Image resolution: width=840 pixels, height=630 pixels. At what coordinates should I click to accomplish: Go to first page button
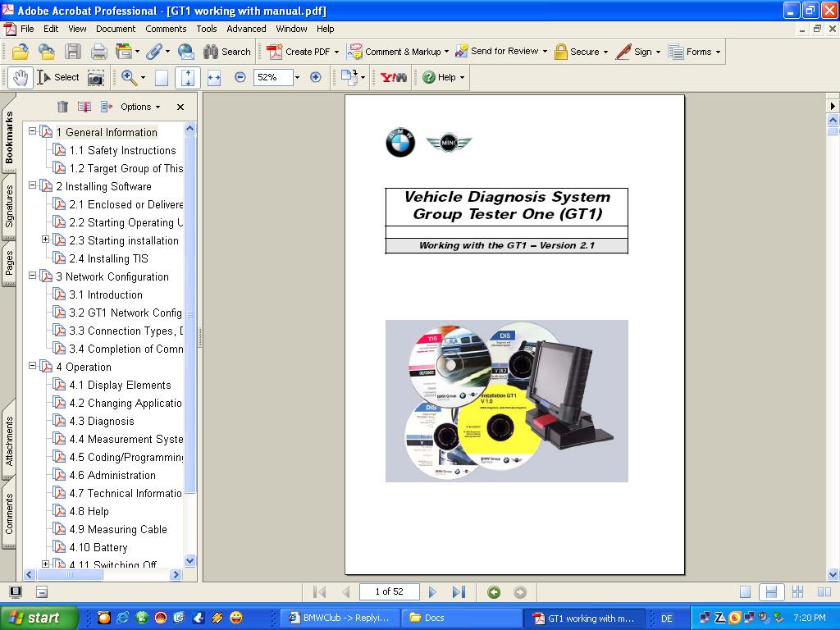pos(319,592)
